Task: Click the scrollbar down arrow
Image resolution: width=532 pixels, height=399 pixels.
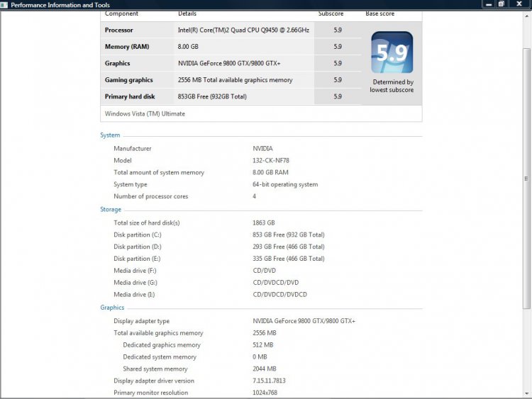Action: click(526, 393)
